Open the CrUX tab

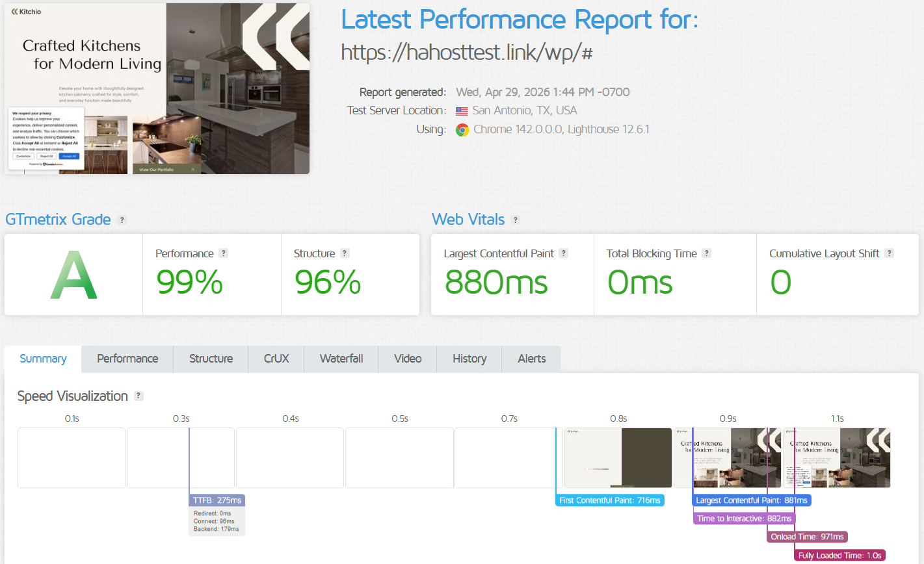276,359
